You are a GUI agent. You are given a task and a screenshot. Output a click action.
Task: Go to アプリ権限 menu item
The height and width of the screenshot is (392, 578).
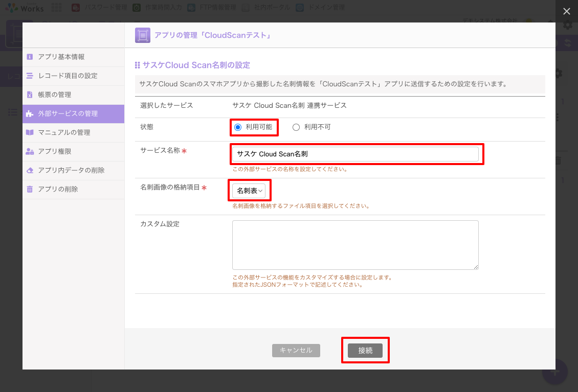point(55,151)
